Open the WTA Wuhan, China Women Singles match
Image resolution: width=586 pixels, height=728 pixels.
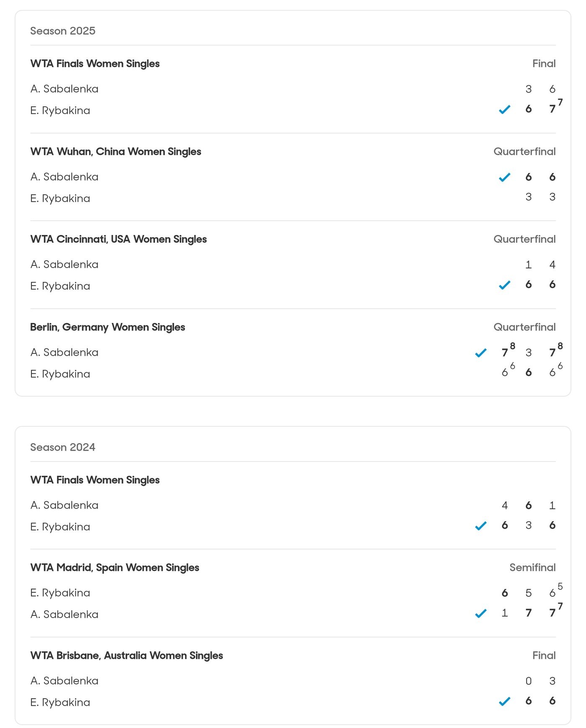(116, 152)
